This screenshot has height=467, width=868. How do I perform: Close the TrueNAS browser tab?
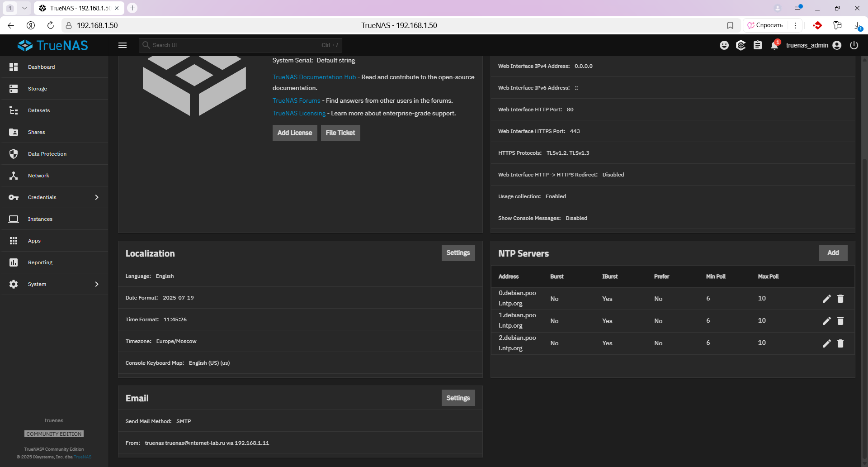[117, 8]
